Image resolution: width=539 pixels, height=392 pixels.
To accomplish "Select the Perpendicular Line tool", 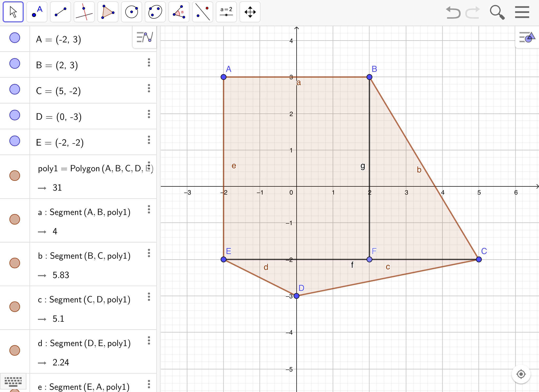I will (x=84, y=12).
